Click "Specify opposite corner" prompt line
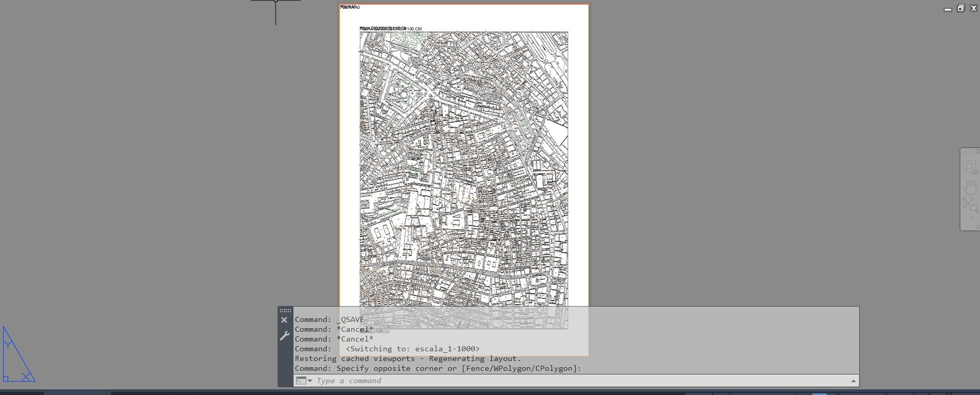The width and height of the screenshot is (980, 395). 438,368
